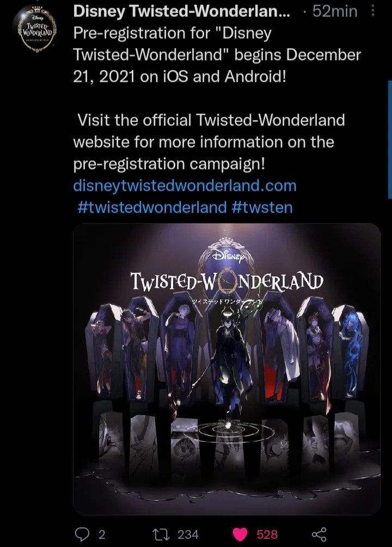The width and height of the screenshot is (392, 547).
Task: Open the attached Twisted-Wonderland key art image
Action: (x=226, y=369)
